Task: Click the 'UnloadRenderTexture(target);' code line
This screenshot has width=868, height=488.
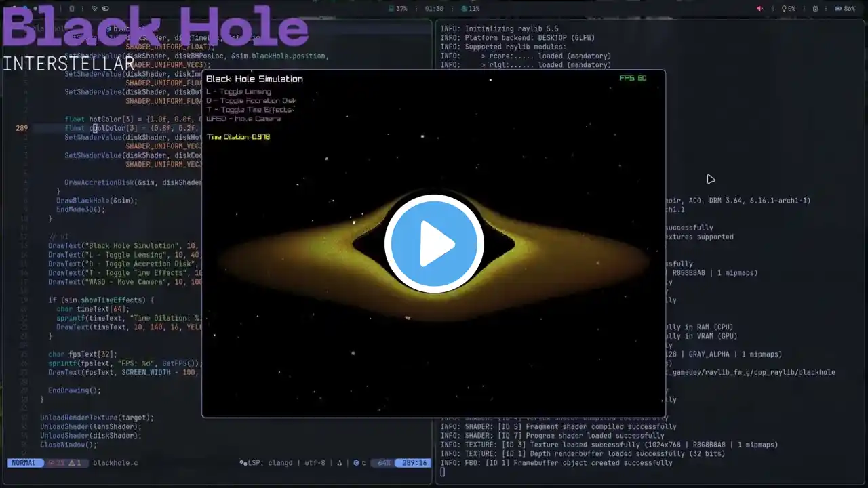Action: point(97,418)
